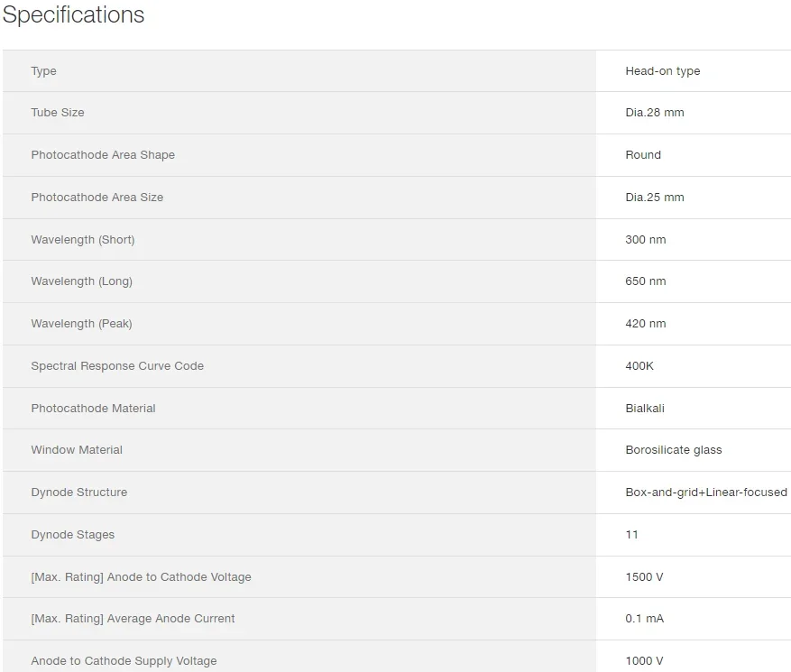Select the Type row label
This screenshot has width=791, height=672.
43,71
